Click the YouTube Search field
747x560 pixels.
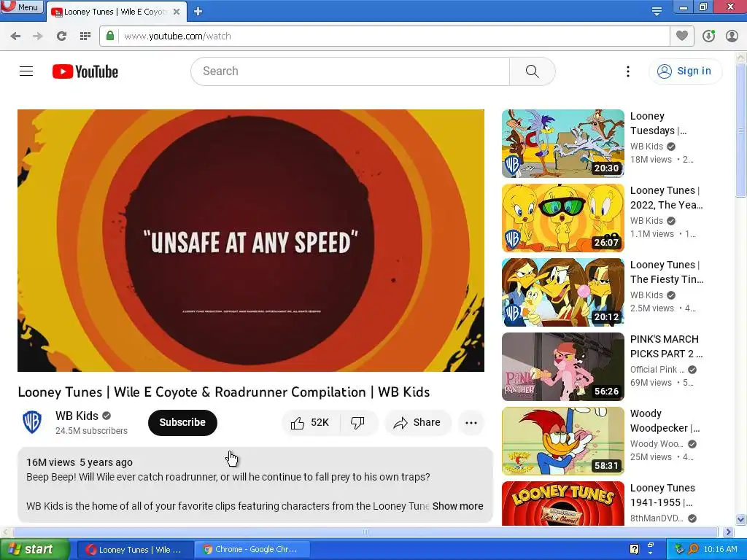coord(350,71)
